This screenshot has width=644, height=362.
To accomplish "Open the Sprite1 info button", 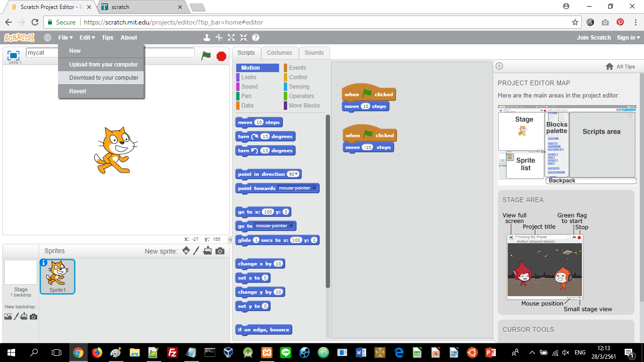I will [44, 263].
